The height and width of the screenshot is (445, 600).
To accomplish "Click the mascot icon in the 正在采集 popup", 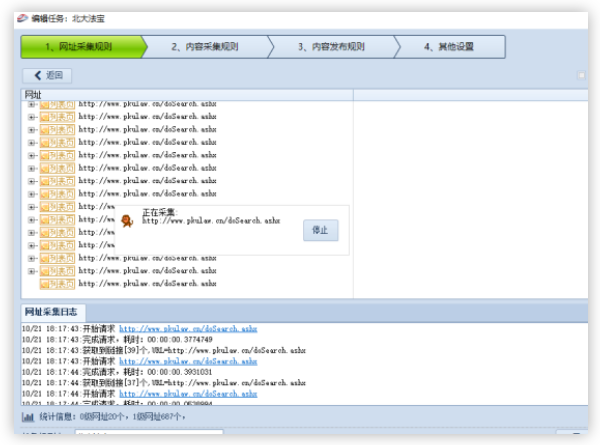I will coord(127,222).
